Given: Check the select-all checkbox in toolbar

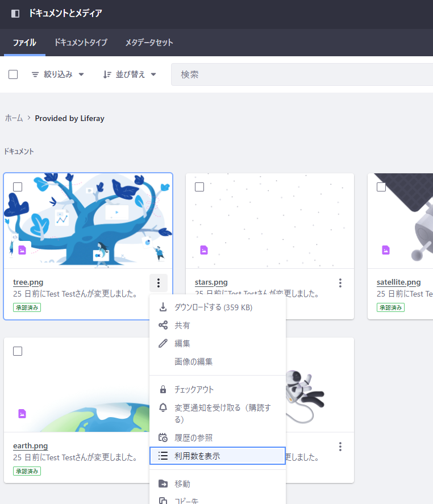Looking at the screenshot, I should pos(13,74).
